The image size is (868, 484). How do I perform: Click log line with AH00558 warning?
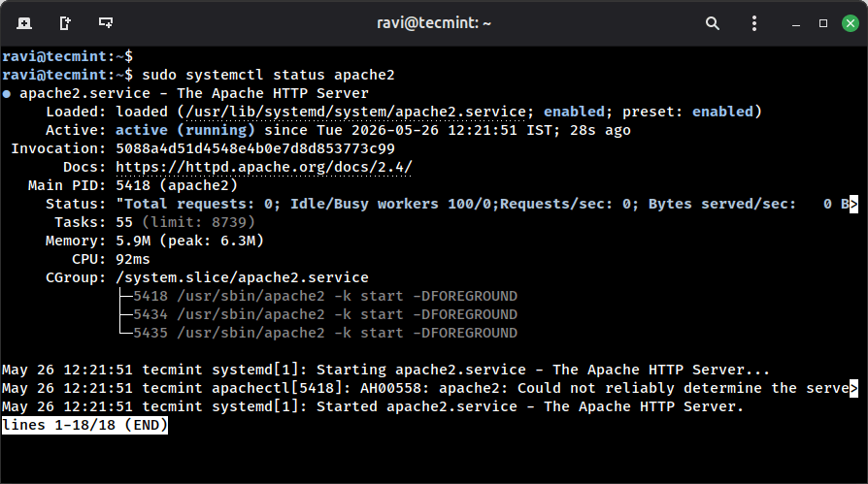tap(425, 388)
